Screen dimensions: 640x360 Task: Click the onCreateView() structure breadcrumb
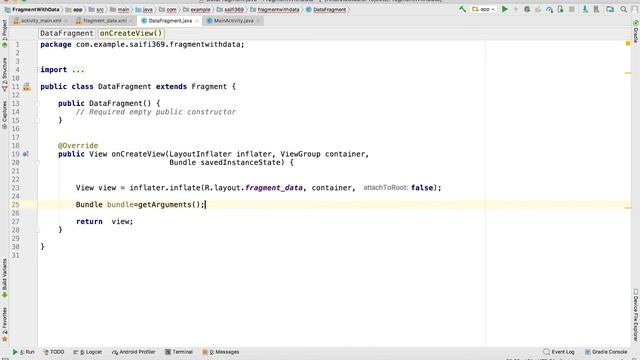pyautogui.click(x=131, y=33)
